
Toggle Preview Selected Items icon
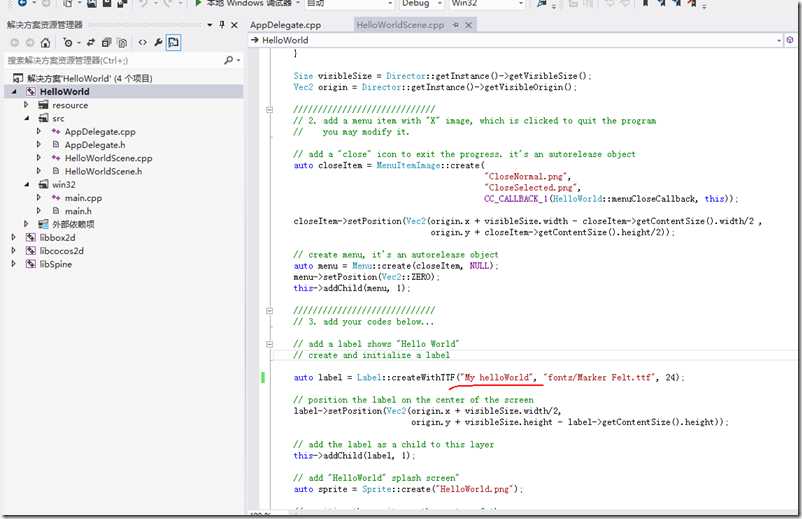[173, 42]
